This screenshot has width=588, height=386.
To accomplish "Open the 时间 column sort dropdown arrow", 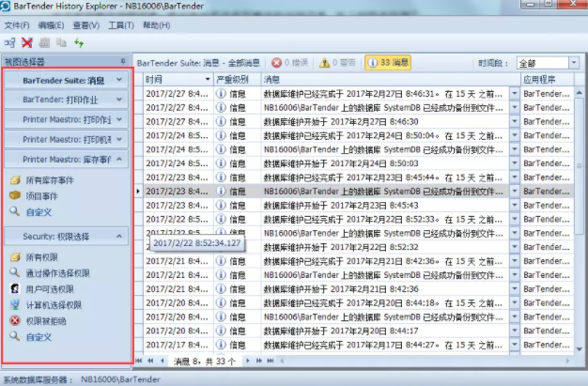I will click(208, 79).
